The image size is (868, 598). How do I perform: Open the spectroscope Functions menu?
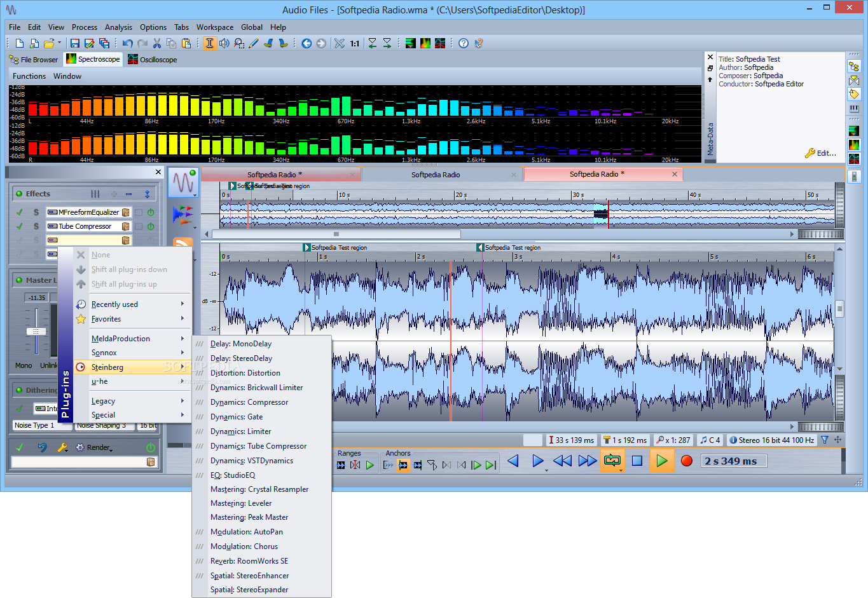tap(29, 76)
